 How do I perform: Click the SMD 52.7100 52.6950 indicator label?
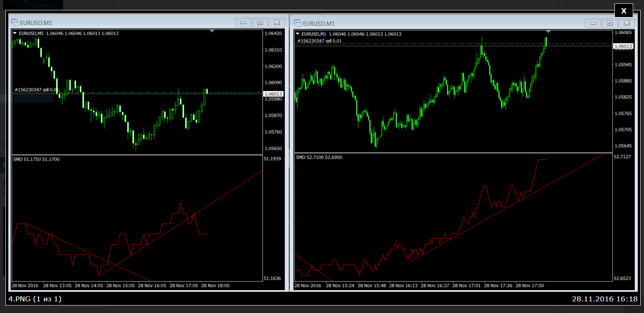(319, 158)
